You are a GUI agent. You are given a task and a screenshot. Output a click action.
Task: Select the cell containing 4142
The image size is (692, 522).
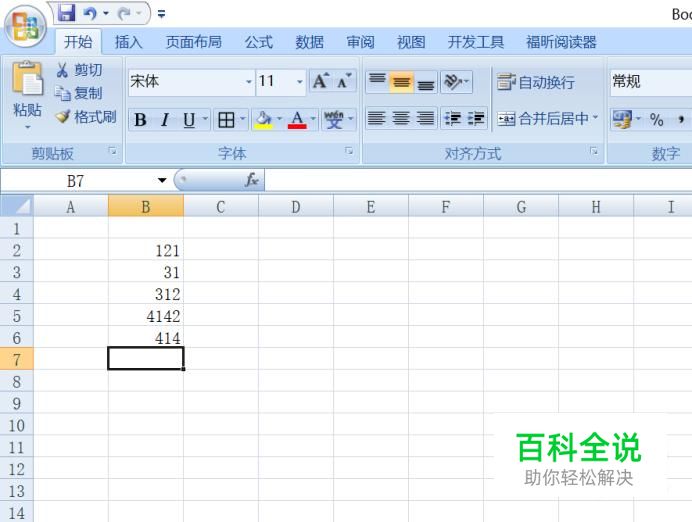click(x=146, y=316)
